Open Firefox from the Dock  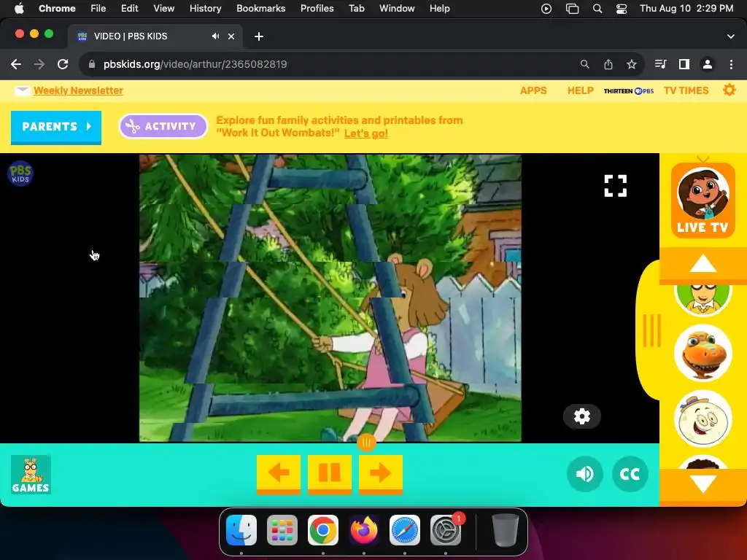pos(364,530)
